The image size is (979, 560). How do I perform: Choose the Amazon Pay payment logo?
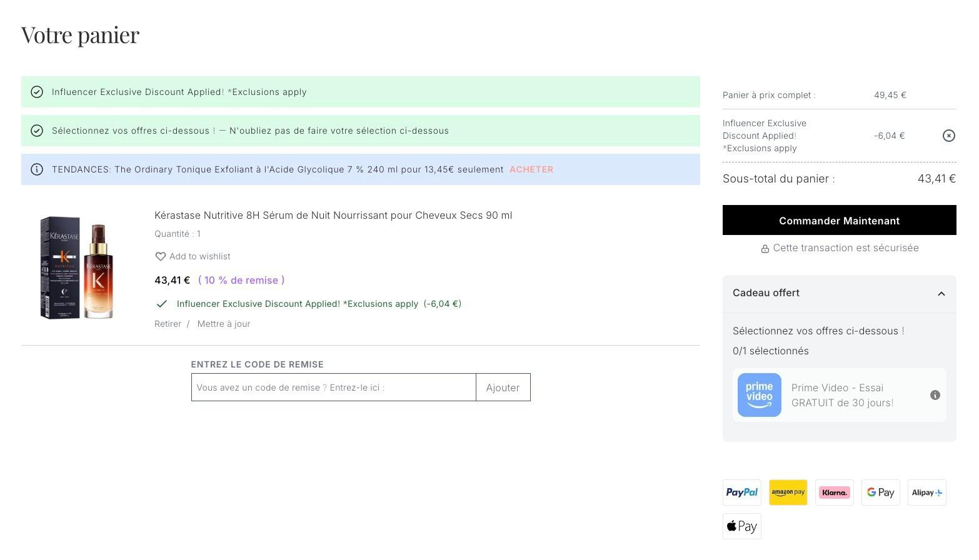click(x=788, y=492)
